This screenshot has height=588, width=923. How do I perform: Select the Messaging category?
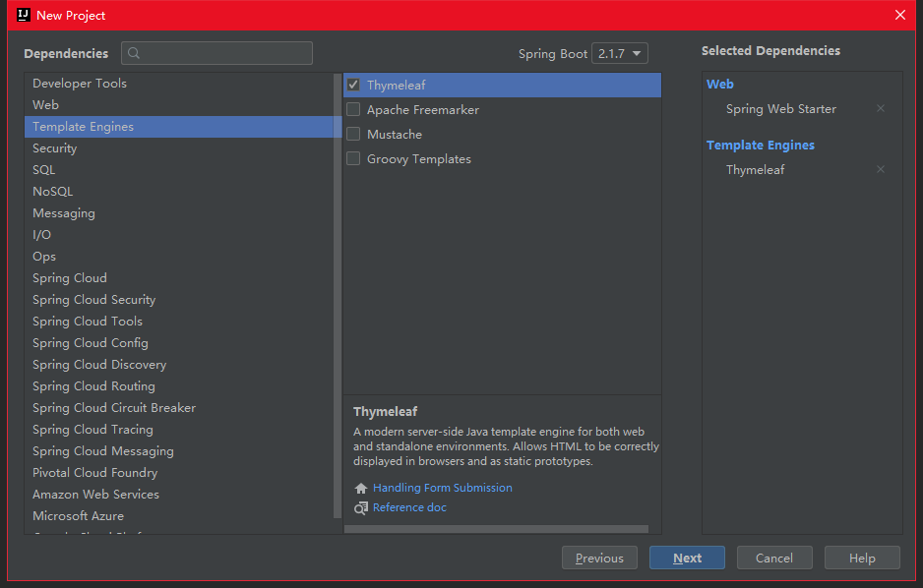click(179, 212)
